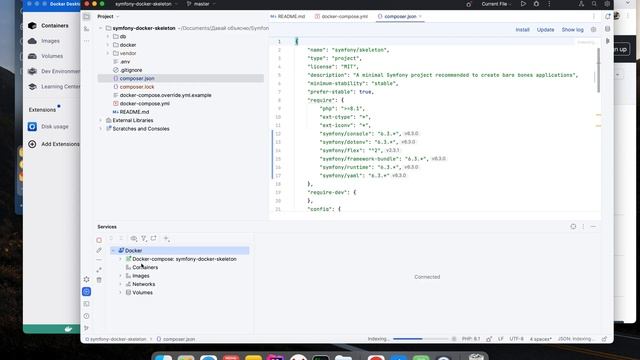Image resolution: width=640 pixels, height=360 pixels.
Task: Click the indexing progress bar in status bar
Action: (420, 339)
